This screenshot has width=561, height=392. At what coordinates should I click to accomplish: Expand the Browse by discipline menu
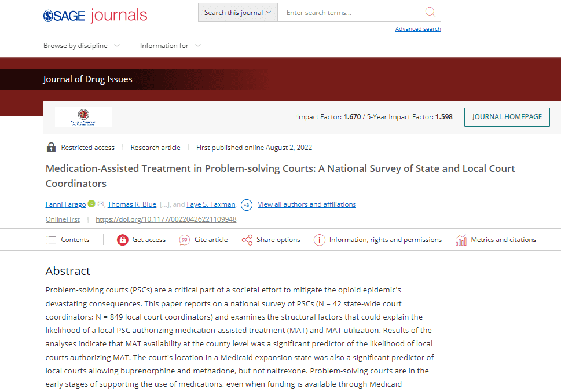pos(81,46)
